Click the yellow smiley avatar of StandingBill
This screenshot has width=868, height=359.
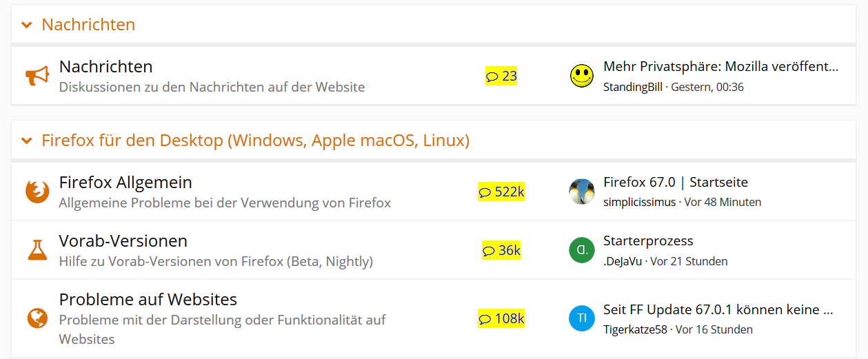[x=582, y=76]
